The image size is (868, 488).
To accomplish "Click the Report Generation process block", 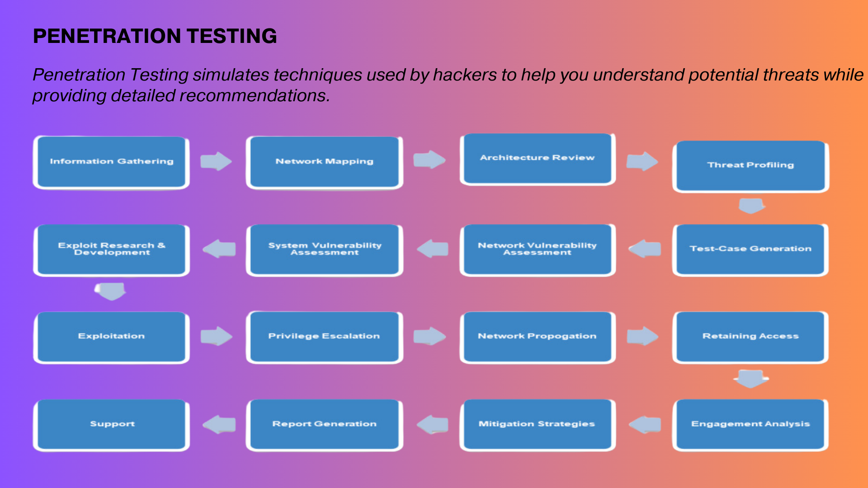I will [323, 424].
